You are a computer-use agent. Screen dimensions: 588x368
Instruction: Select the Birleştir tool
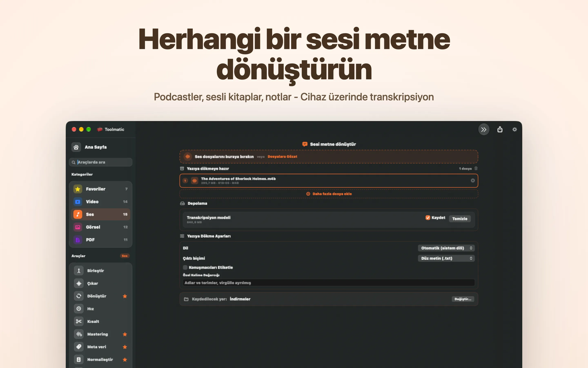coord(101,271)
